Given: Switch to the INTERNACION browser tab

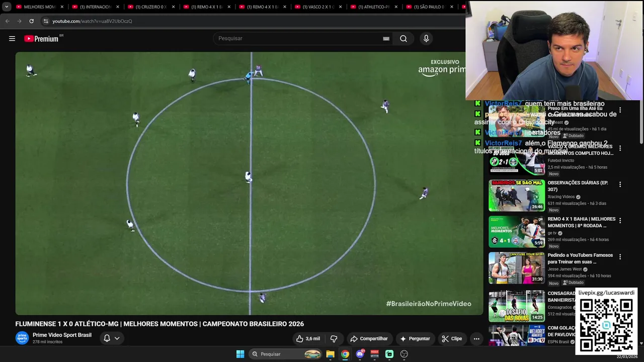Looking at the screenshot, I should [x=95, y=7].
